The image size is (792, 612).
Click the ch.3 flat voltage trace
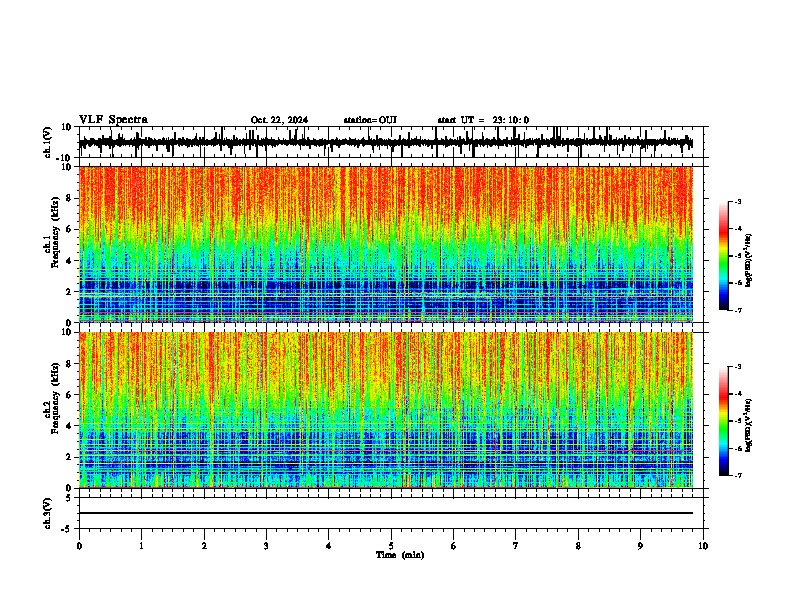coord(386,513)
